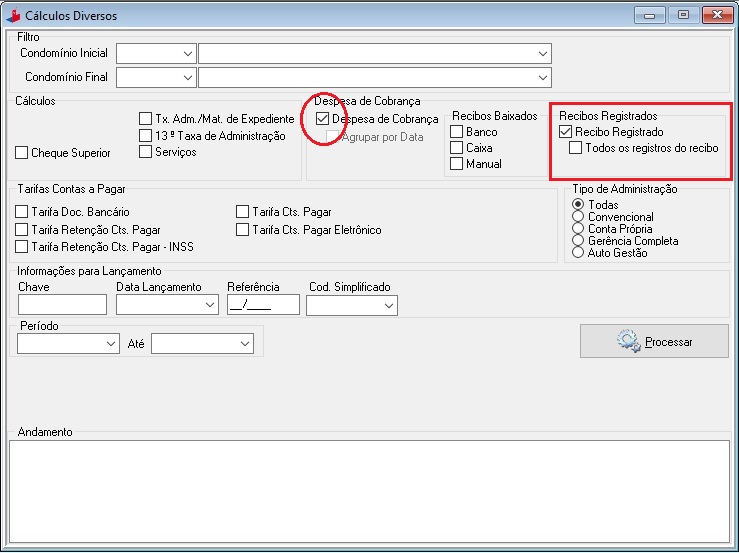Uncheck the Recibo Registrado checkbox
The width and height of the screenshot is (739, 553).
click(x=566, y=132)
